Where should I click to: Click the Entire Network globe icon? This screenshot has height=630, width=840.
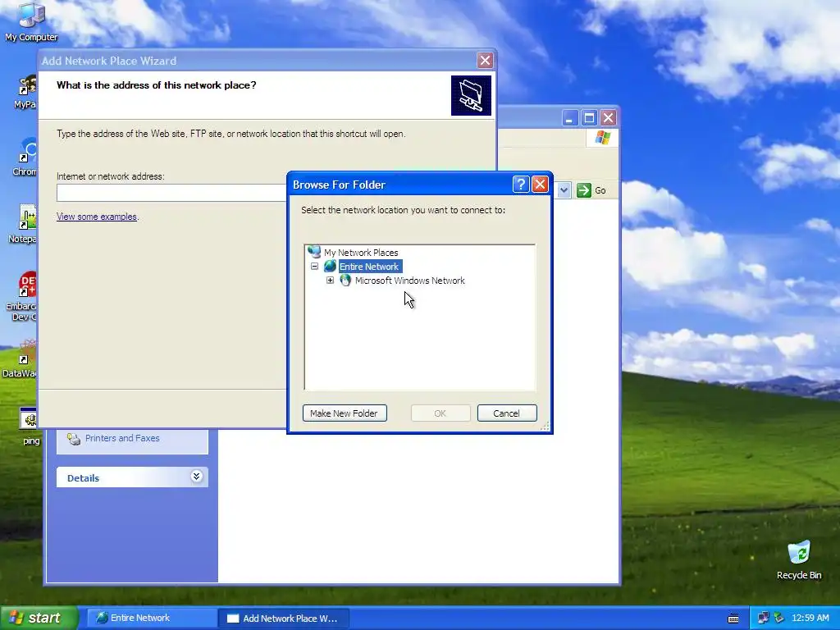330,267
